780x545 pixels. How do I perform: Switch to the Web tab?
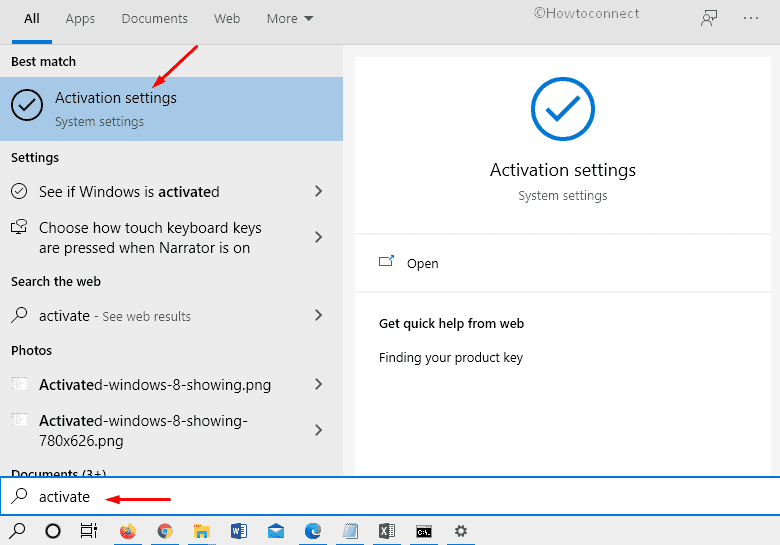pyautogui.click(x=227, y=19)
